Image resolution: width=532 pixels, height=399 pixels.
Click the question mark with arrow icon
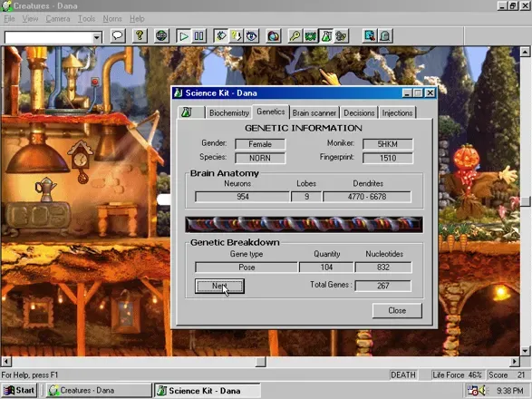tap(237, 36)
